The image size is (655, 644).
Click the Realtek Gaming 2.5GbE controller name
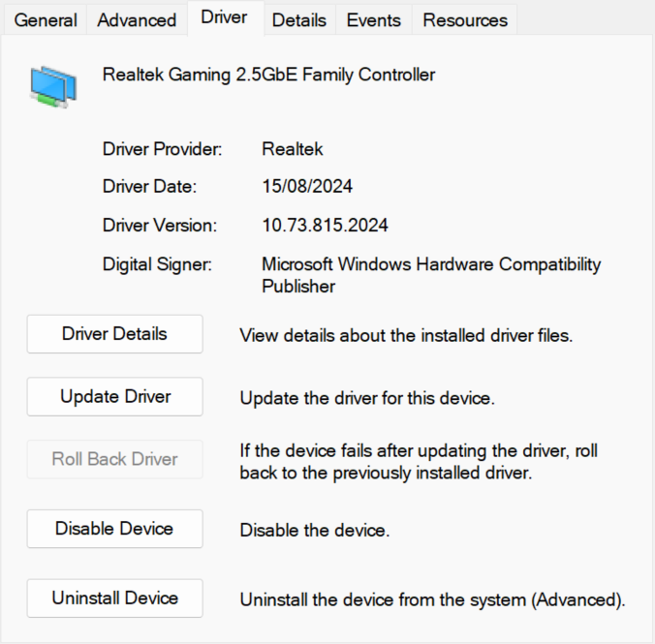(268, 75)
